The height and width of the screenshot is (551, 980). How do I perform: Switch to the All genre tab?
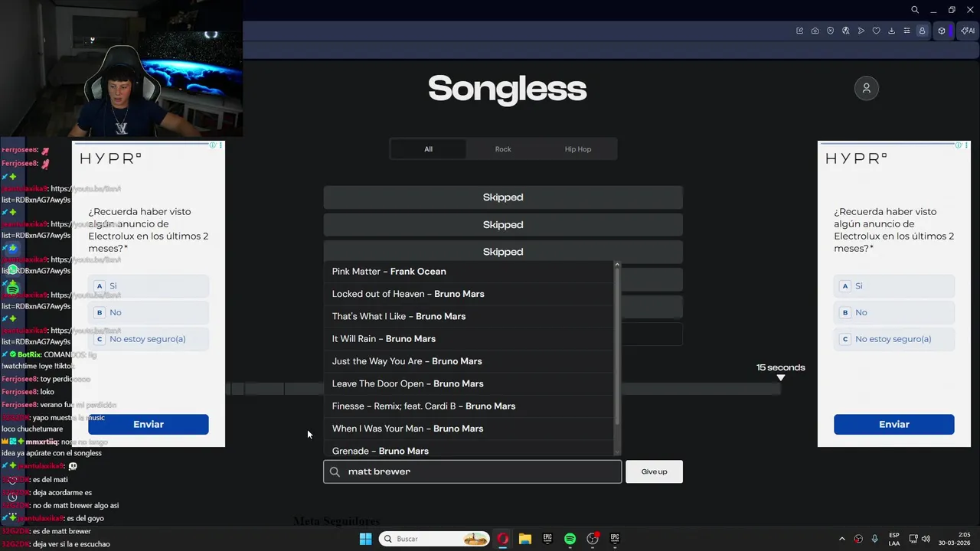pos(428,149)
